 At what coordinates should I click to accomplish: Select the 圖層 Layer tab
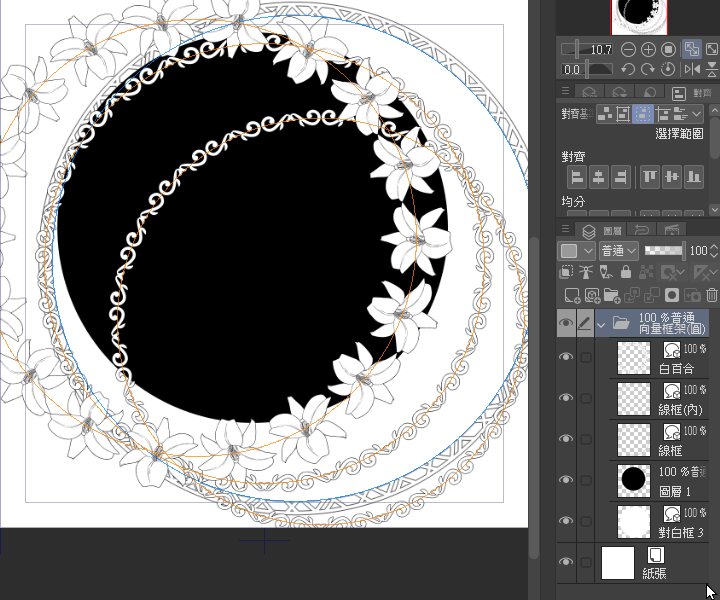pos(602,230)
